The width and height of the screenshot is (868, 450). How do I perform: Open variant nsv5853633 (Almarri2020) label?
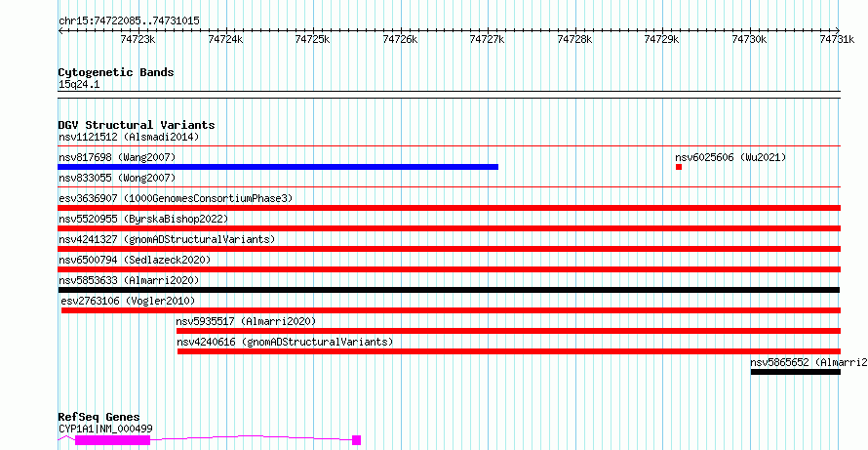[x=129, y=280]
